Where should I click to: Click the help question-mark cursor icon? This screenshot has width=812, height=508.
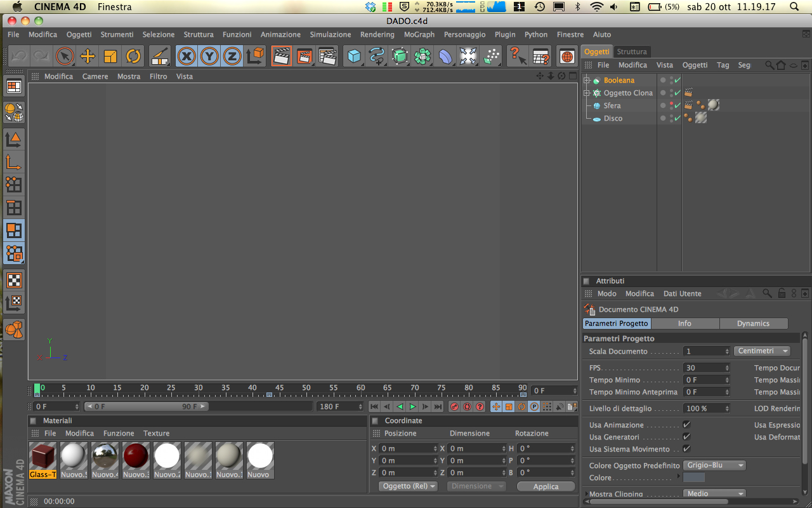pos(518,56)
